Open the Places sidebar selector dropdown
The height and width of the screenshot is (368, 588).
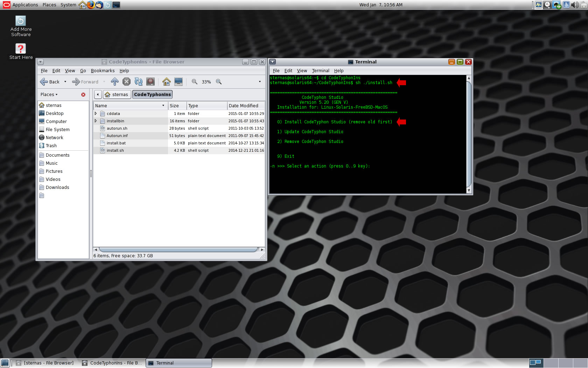click(x=49, y=95)
